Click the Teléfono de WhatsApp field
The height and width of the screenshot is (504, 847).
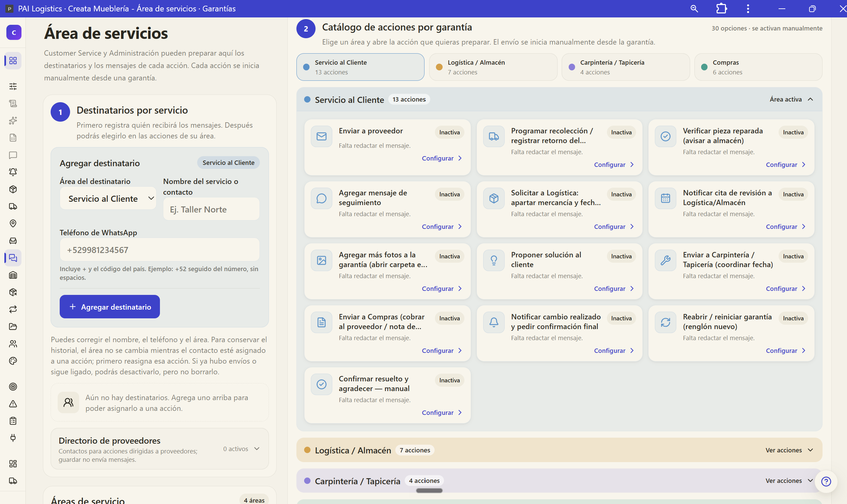pyautogui.click(x=160, y=250)
